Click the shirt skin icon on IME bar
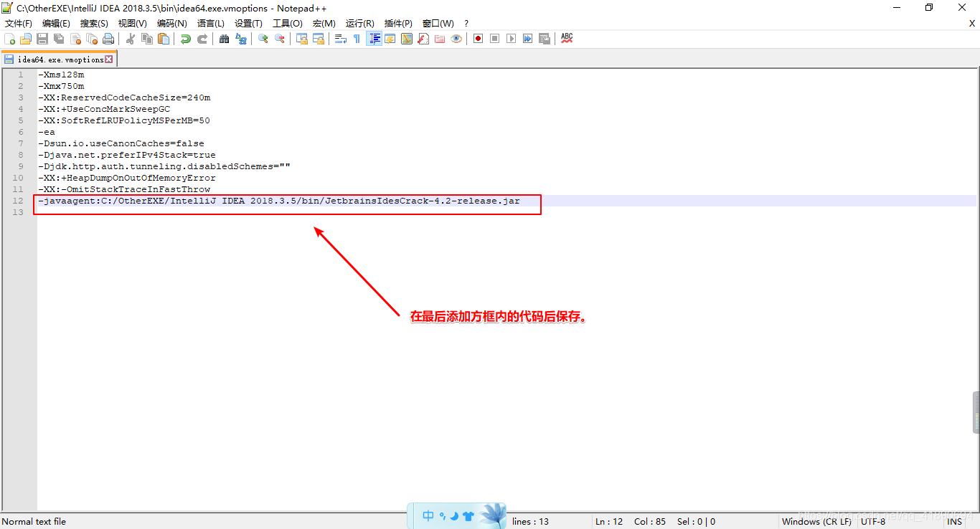Screen dimensions: 980x529 [x=468, y=516]
